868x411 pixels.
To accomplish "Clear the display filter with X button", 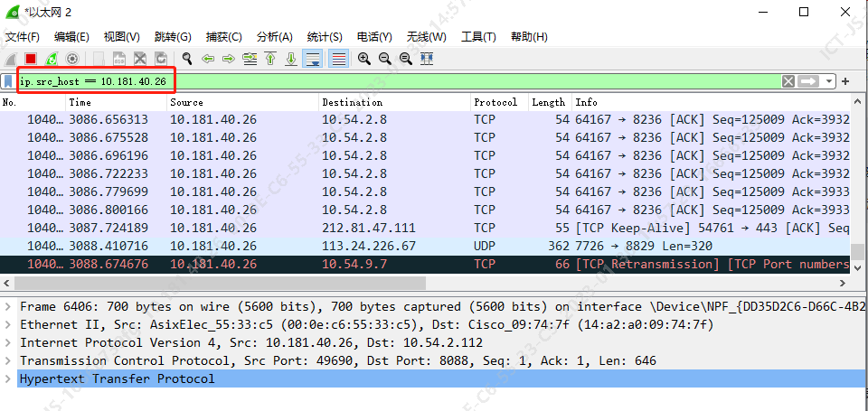I will 788,81.
